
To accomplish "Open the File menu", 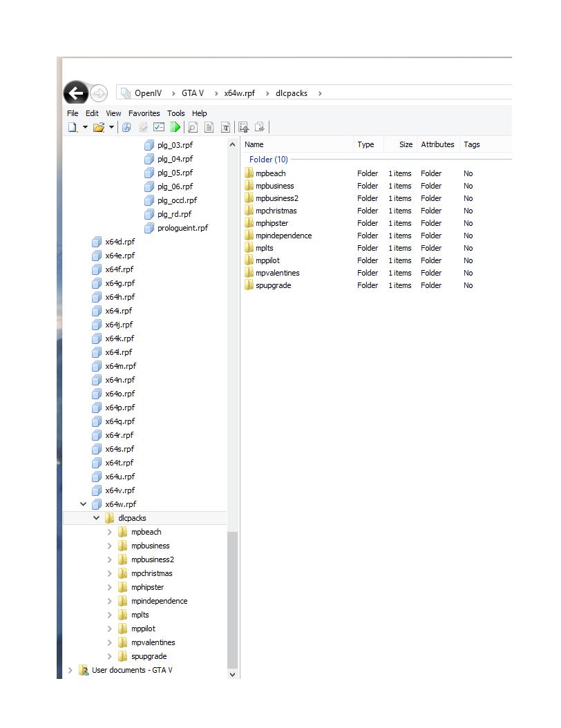I will [x=73, y=113].
